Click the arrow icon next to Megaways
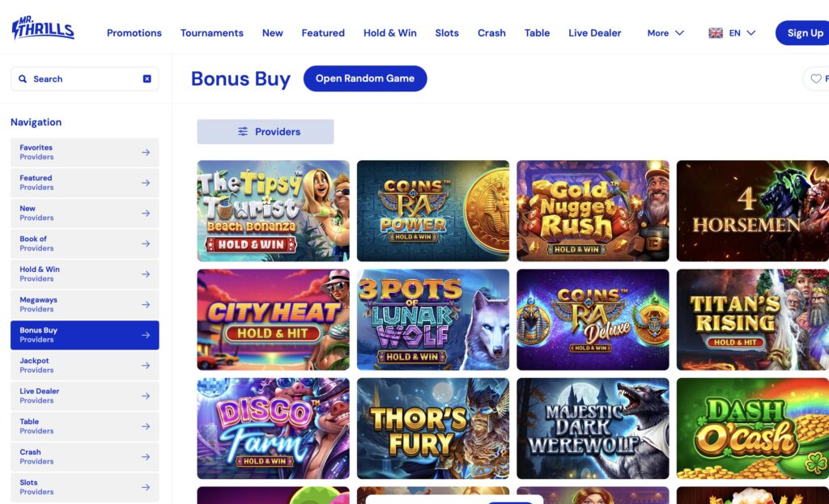The width and height of the screenshot is (829, 504). tap(146, 304)
